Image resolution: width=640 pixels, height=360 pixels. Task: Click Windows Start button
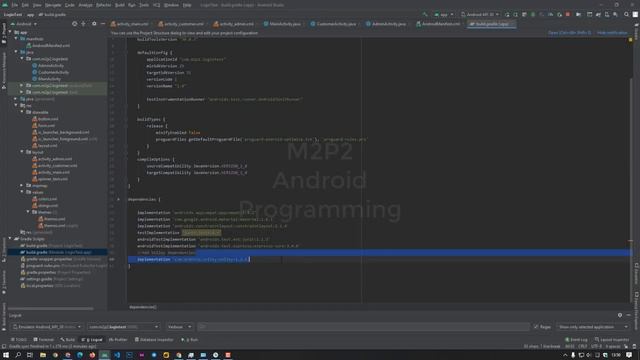click(6, 355)
